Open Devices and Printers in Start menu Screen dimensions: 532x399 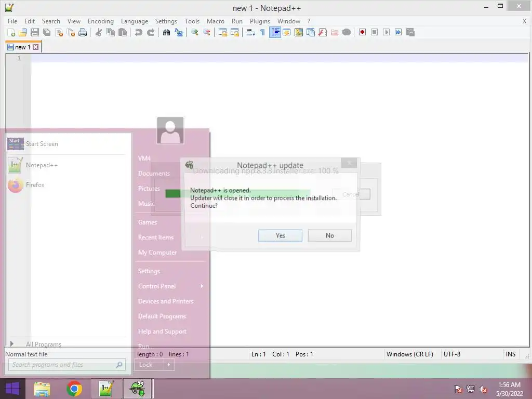(166, 301)
